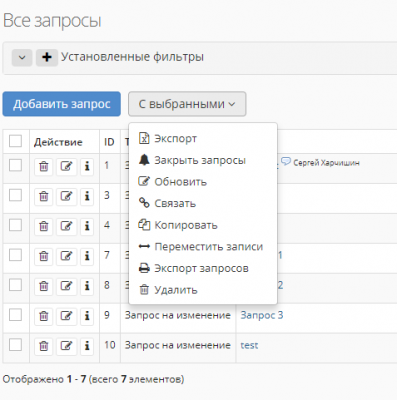The width and height of the screenshot is (397, 400).
Task: Show info for request ID 8
Action: (x=87, y=286)
